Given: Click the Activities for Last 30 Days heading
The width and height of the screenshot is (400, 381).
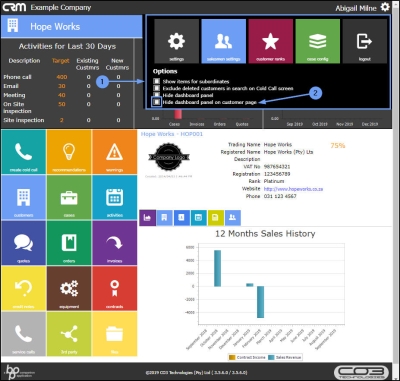Looking at the screenshot, I should coord(67,46).
